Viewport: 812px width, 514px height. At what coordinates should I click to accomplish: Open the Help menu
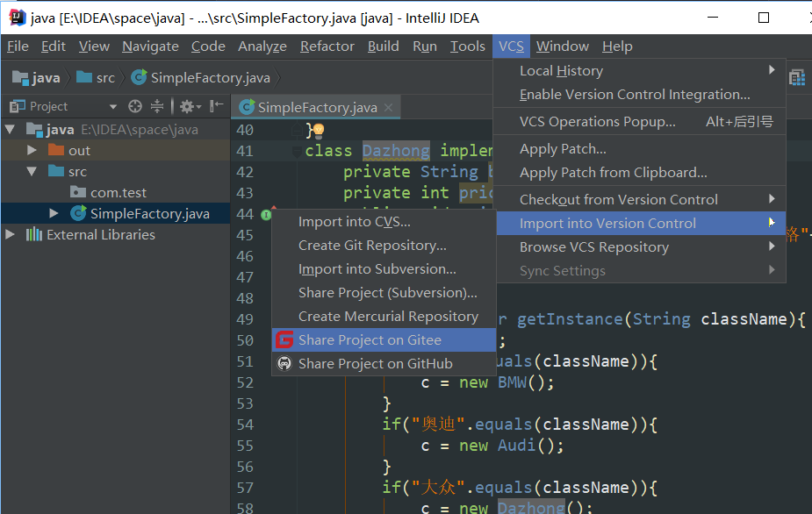tap(617, 46)
